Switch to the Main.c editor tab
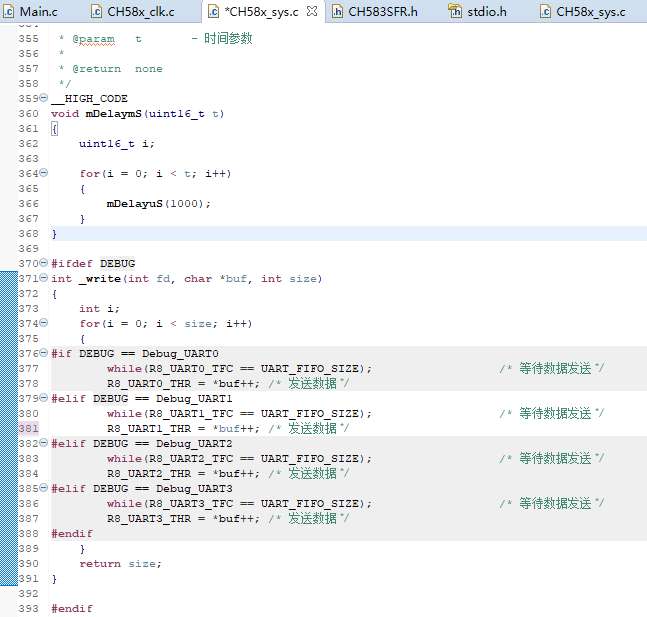This screenshot has height=617, width=647. [x=38, y=12]
